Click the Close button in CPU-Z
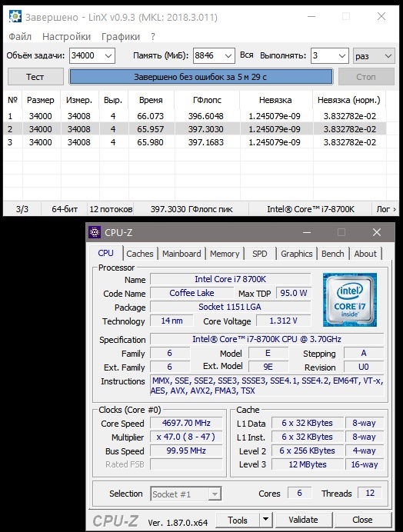Viewport: 403px width, 532px height. (x=362, y=520)
